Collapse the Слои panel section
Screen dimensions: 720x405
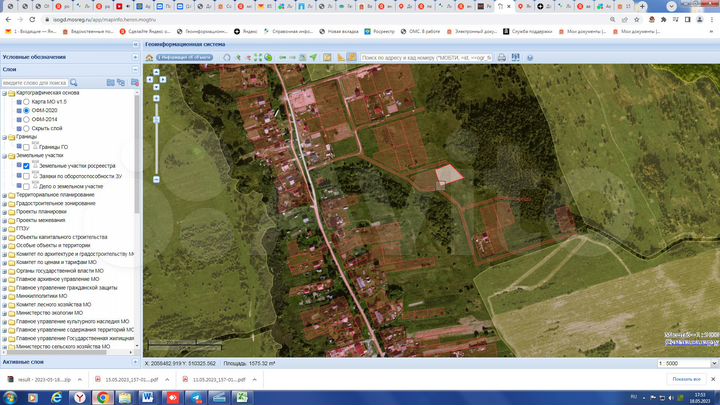coord(136,70)
